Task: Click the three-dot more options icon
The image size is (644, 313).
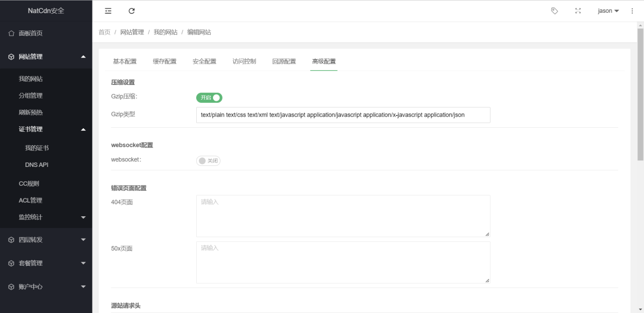Action: (x=631, y=11)
